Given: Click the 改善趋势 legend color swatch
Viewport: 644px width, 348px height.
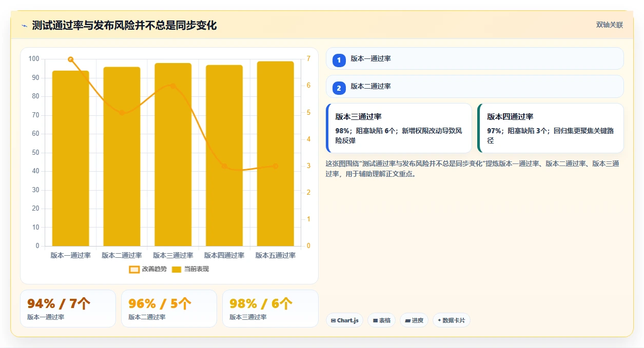Looking at the screenshot, I should [x=134, y=269].
